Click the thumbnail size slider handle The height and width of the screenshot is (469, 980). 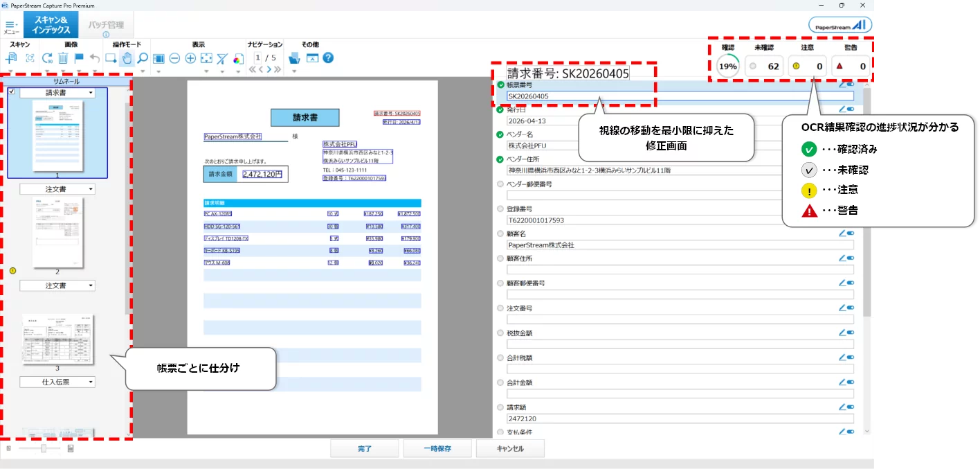click(x=44, y=449)
